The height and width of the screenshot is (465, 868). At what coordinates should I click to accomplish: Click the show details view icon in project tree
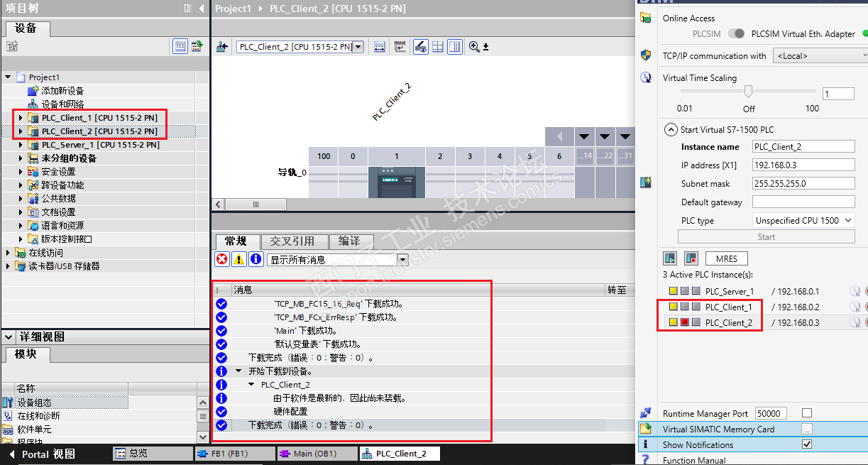(197, 46)
